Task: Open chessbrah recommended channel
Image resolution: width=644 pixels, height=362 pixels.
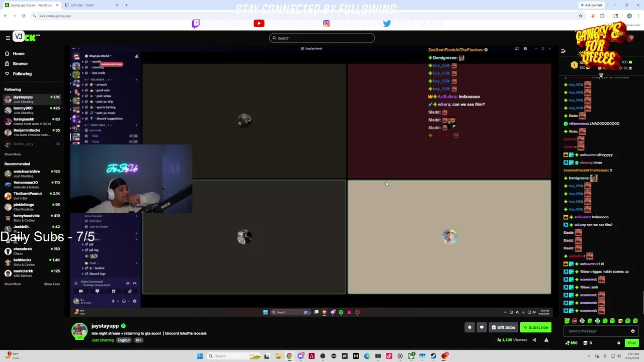Action: 31,251
